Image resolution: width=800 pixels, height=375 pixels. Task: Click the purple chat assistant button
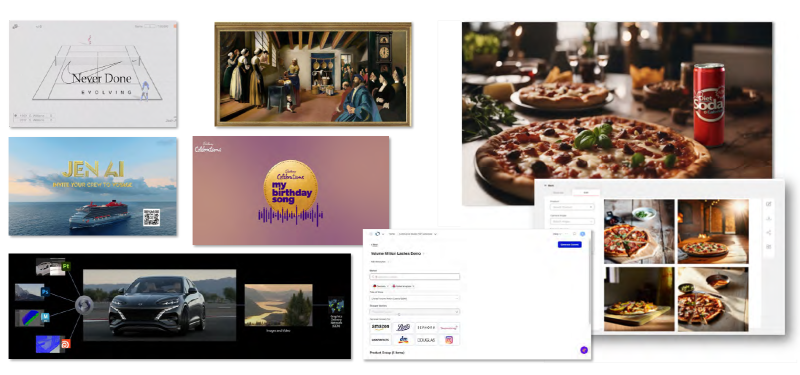point(584,350)
